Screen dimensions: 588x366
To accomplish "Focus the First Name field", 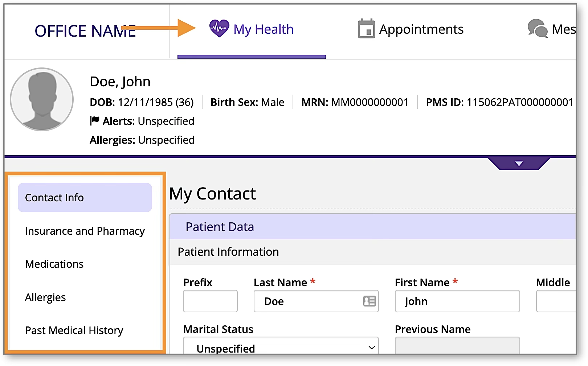I will click(457, 301).
